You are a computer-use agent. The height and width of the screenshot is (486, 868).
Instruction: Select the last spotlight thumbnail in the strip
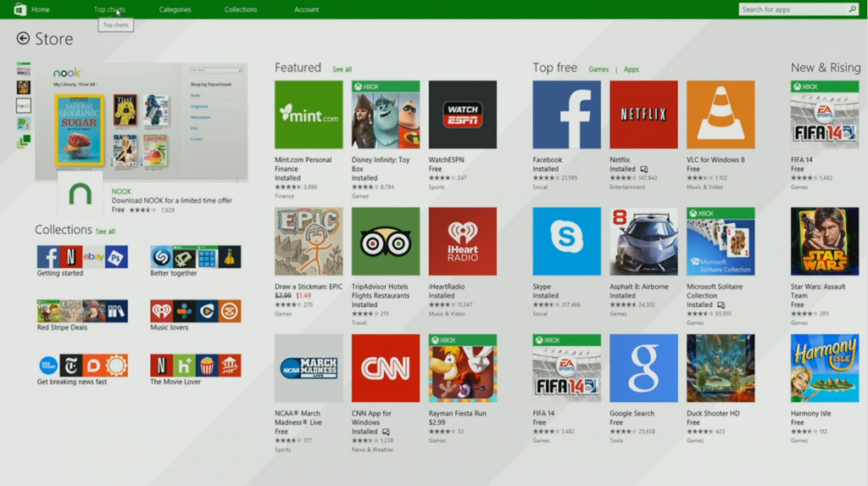pyautogui.click(x=23, y=142)
